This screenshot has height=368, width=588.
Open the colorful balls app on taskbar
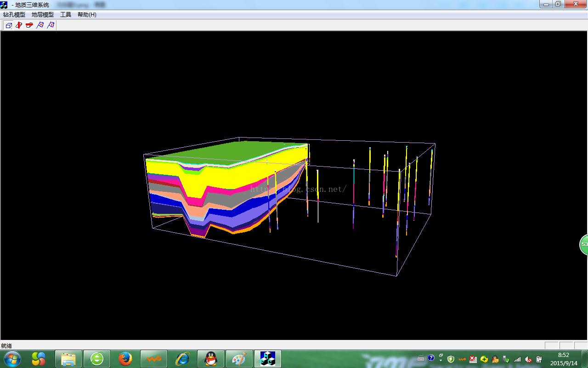(39, 359)
